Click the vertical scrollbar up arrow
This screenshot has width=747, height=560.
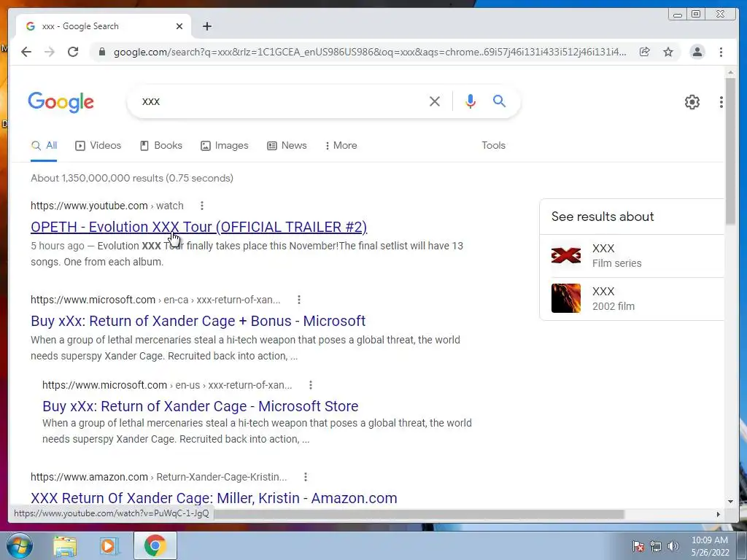730,73
